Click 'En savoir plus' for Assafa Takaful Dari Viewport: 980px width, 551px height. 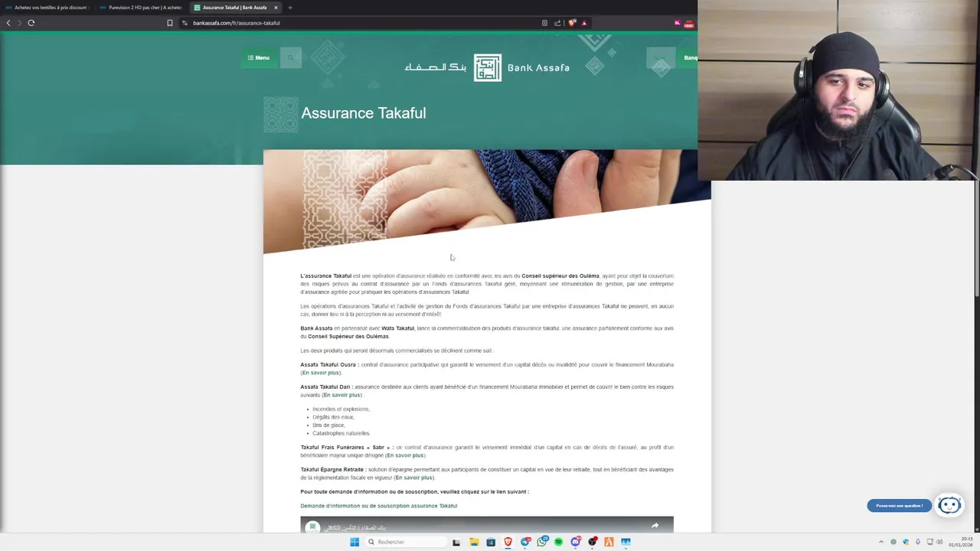341,395
